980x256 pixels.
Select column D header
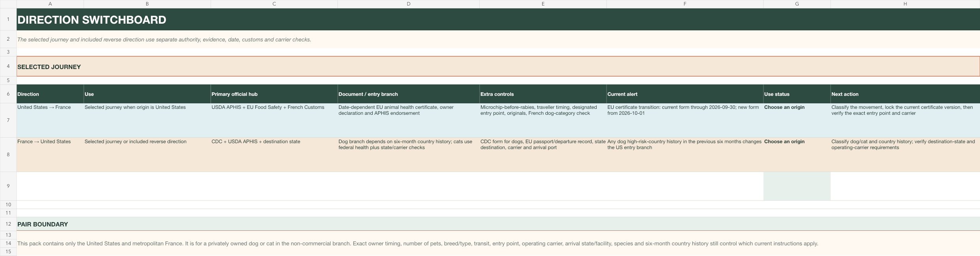[x=409, y=4]
